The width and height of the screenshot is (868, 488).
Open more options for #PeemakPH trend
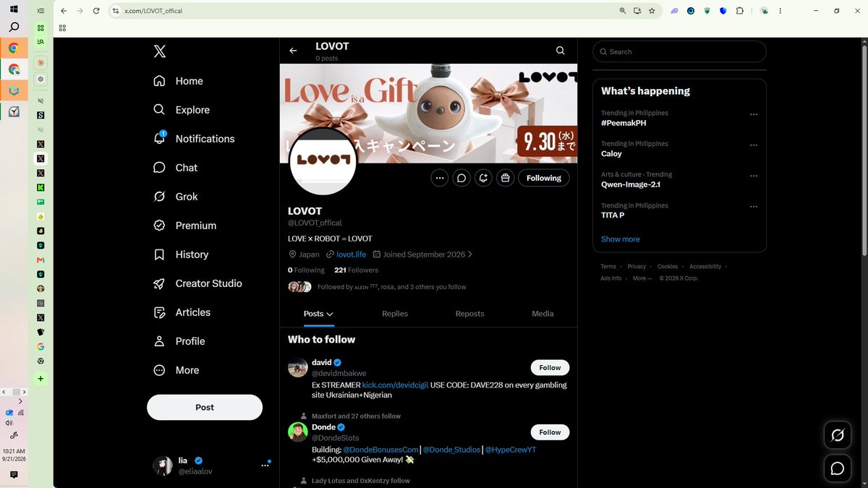[754, 114]
